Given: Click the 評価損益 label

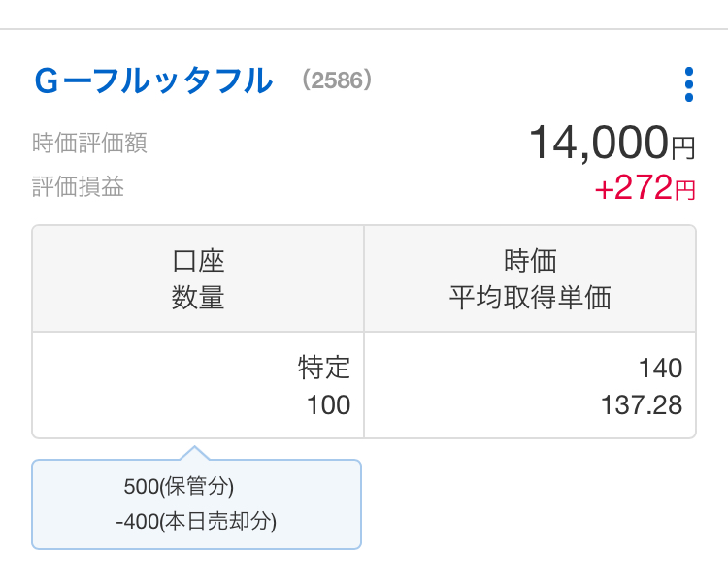Looking at the screenshot, I should tap(78, 186).
